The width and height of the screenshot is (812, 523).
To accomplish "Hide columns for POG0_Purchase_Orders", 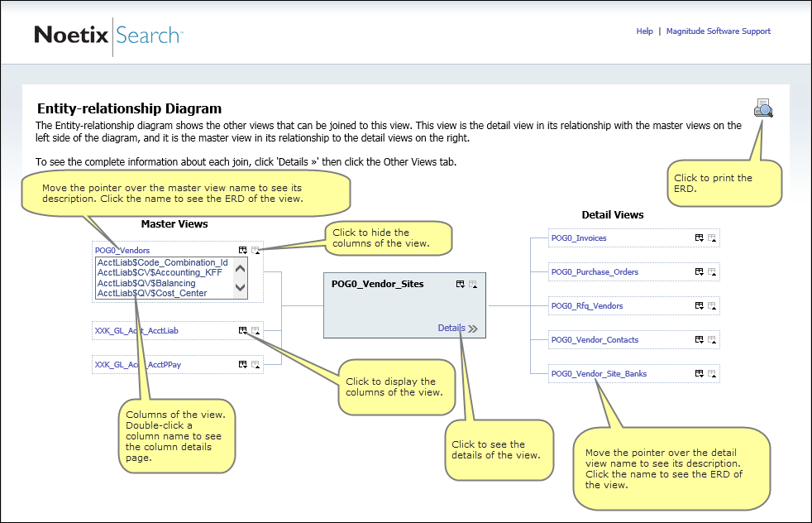I will tap(712, 272).
